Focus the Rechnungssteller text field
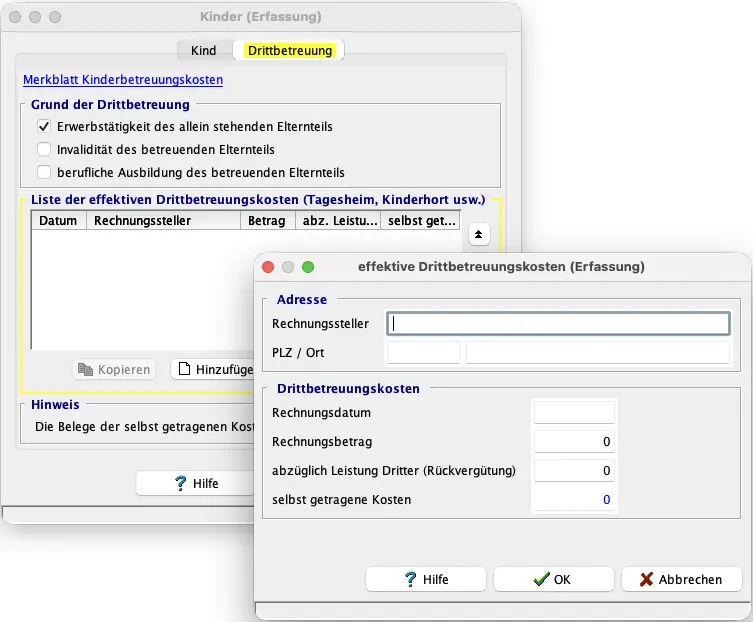This screenshot has width=753, height=622. click(558, 323)
